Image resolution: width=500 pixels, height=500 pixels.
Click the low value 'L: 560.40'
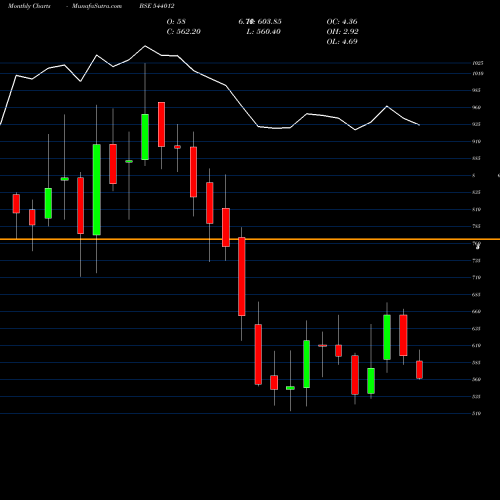pos(264,32)
